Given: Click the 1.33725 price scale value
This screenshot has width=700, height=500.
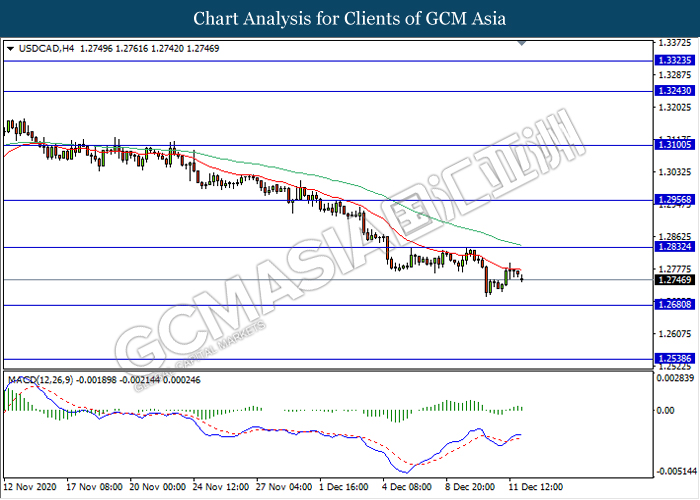Looking at the screenshot, I should pos(675,43).
